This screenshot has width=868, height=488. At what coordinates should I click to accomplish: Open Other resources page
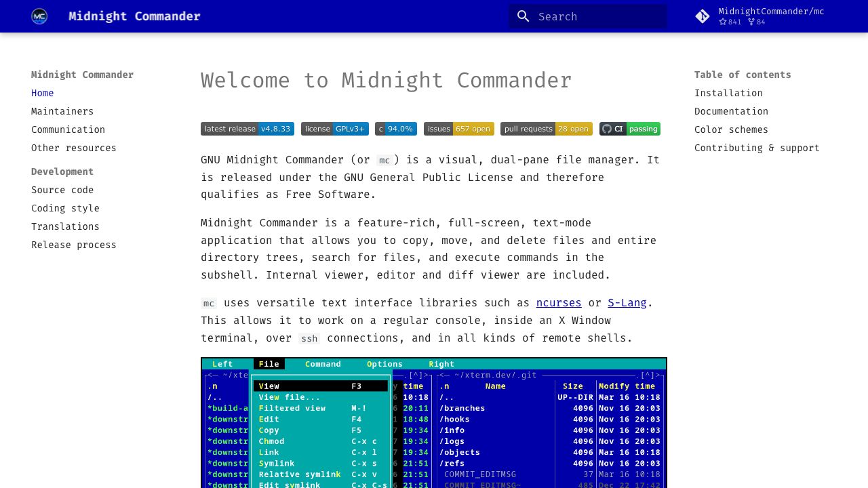coord(74,148)
